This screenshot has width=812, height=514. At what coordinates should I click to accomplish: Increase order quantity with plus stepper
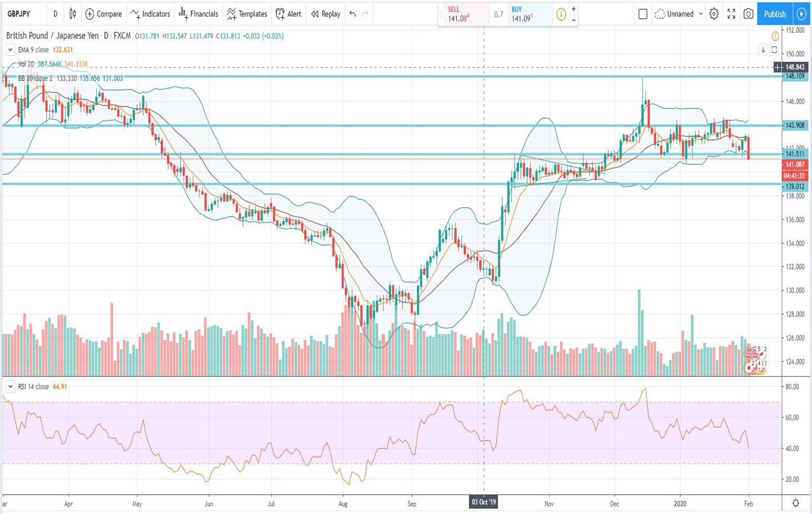click(x=574, y=9)
